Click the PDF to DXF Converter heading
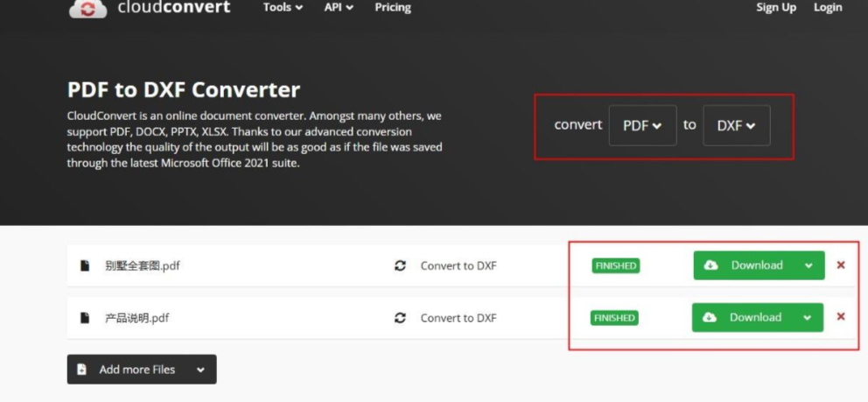Viewport: 868px width, 402px height. tap(183, 89)
